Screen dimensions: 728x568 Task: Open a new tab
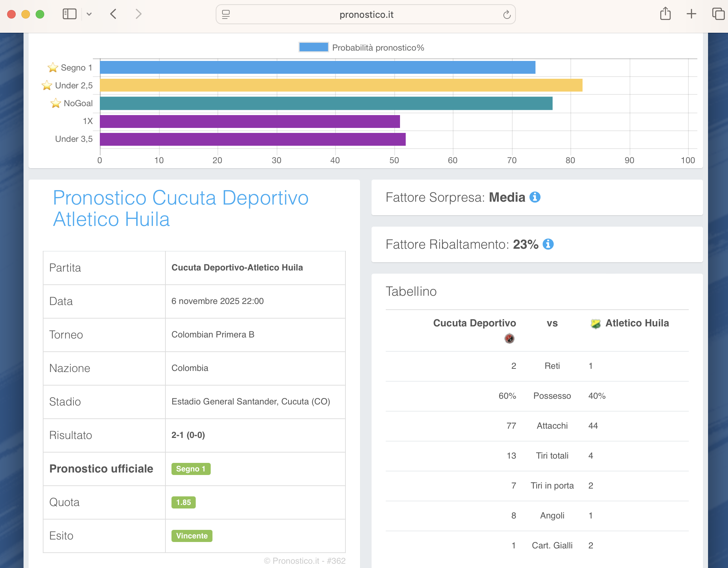pyautogui.click(x=691, y=14)
